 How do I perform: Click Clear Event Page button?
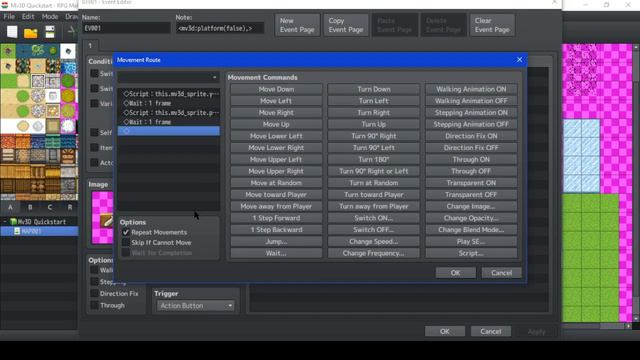(x=492, y=25)
